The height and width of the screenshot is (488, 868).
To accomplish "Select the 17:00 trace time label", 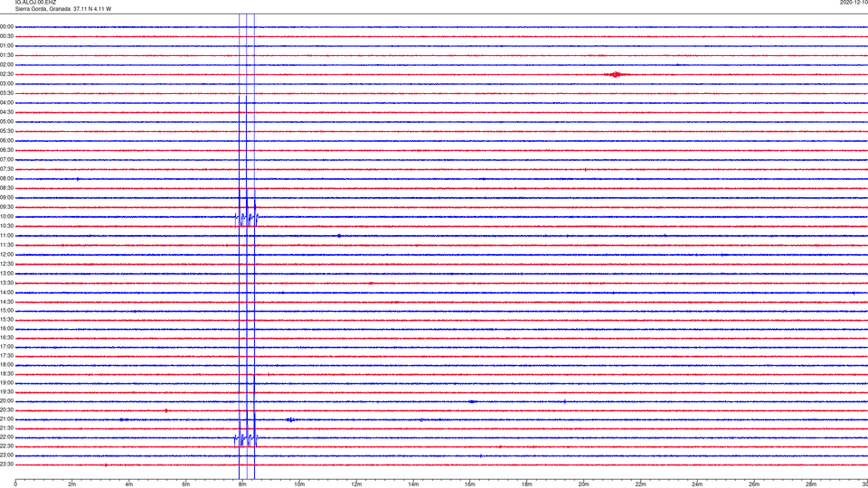I will pos(6,347).
